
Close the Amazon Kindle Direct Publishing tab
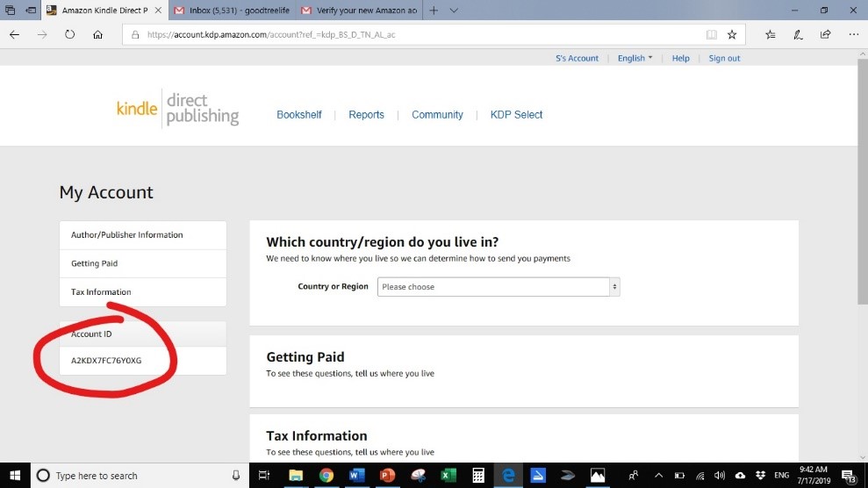click(x=158, y=10)
